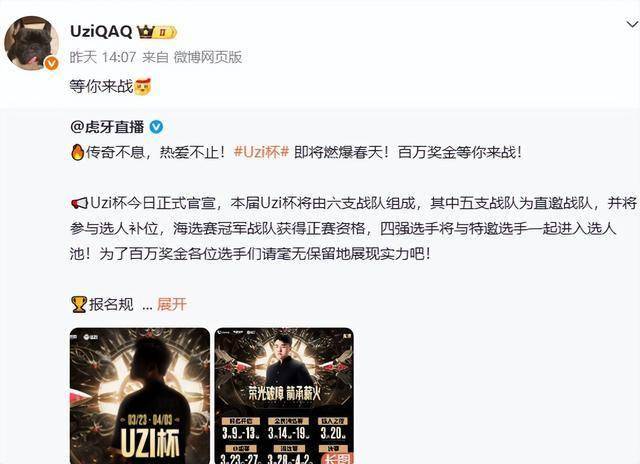The height and width of the screenshot is (464, 640).
Task: Click the reposted paragraph about 六支战队
Action: tap(353, 228)
